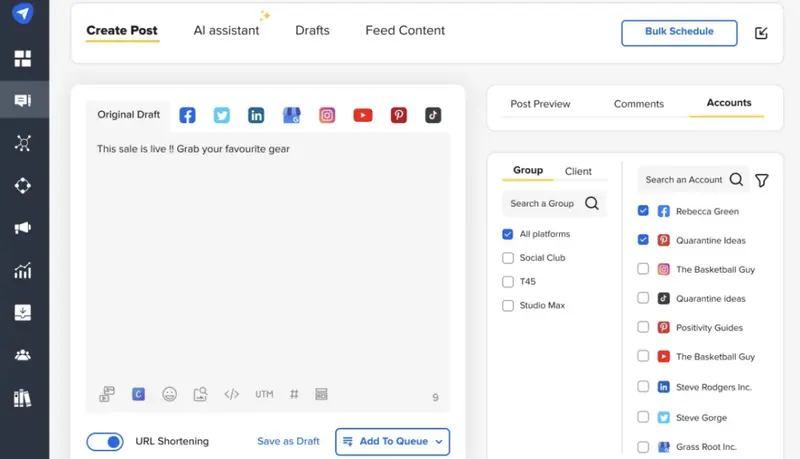Insert hashtag using the # icon
The height and width of the screenshot is (459, 800).
pyautogui.click(x=294, y=394)
